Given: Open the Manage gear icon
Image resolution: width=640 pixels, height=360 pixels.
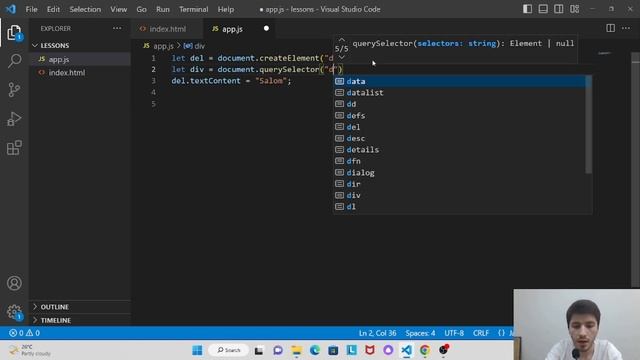Looking at the screenshot, I should pos(14,312).
